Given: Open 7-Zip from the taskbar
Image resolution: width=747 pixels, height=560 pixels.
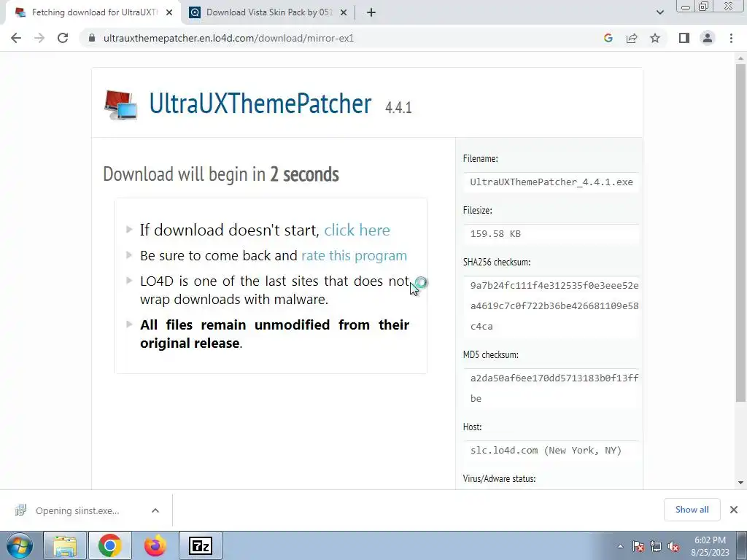Looking at the screenshot, I should click(x=201, y=545).
